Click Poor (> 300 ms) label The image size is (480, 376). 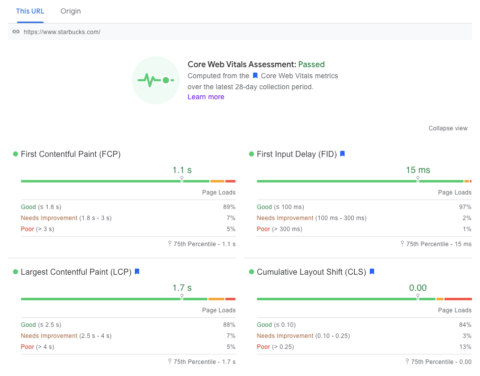(x=279, y=229)
